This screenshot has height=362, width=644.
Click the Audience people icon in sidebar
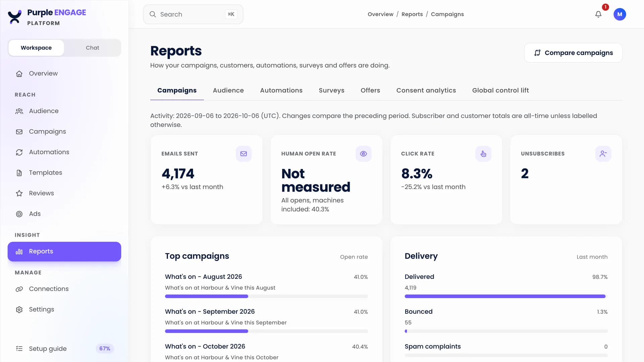[19, 111]
